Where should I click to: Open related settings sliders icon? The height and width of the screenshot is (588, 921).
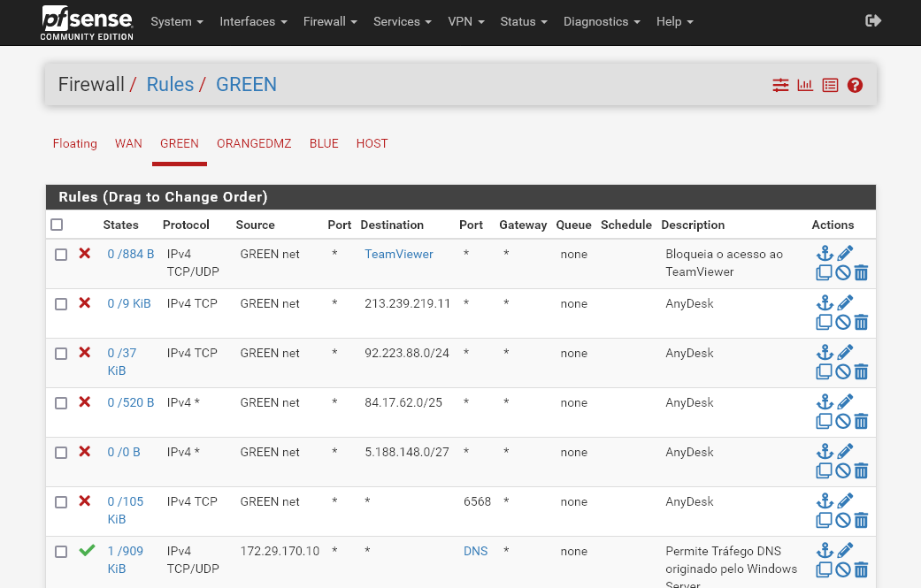click(780, 86)
